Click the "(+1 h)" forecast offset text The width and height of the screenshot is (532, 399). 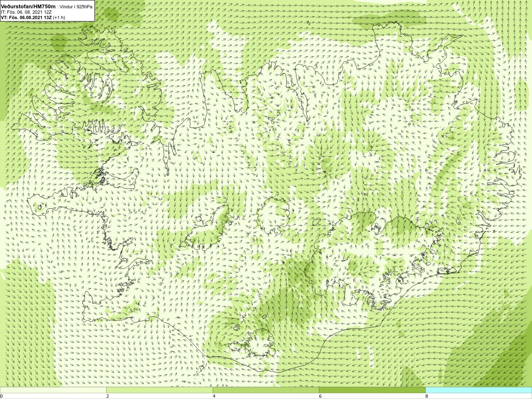(59, 17)
